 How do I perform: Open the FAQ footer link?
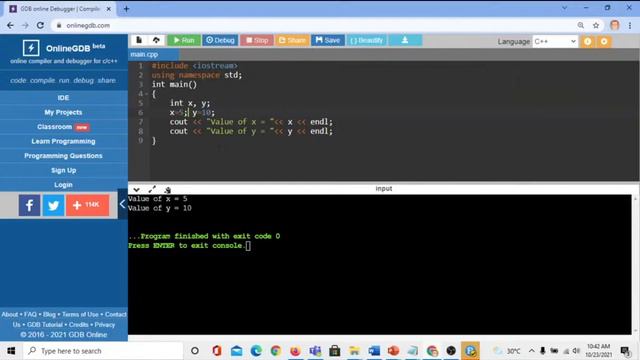pos(30,314)
